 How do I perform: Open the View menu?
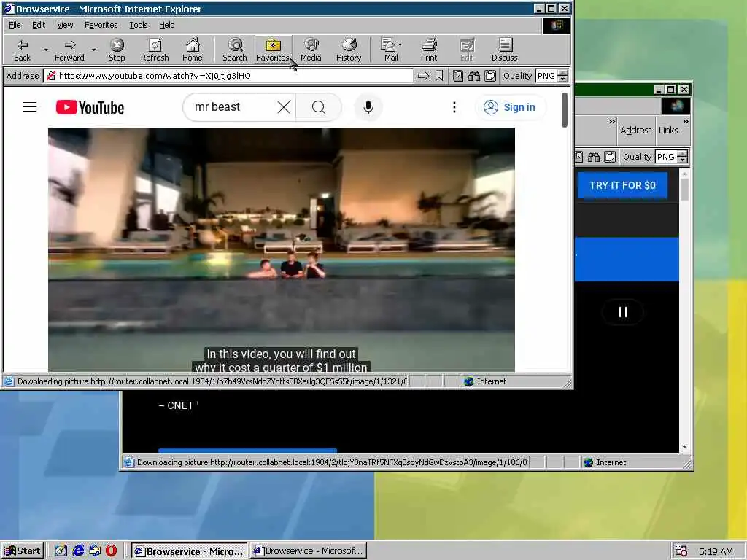pos(65,25)
